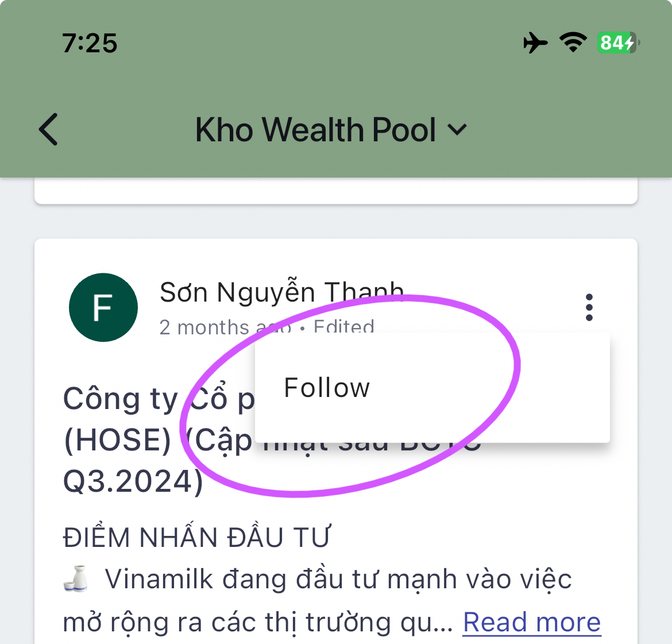Tap the Edited label on the post
672x644 pixels.
(x=343, y=327)
